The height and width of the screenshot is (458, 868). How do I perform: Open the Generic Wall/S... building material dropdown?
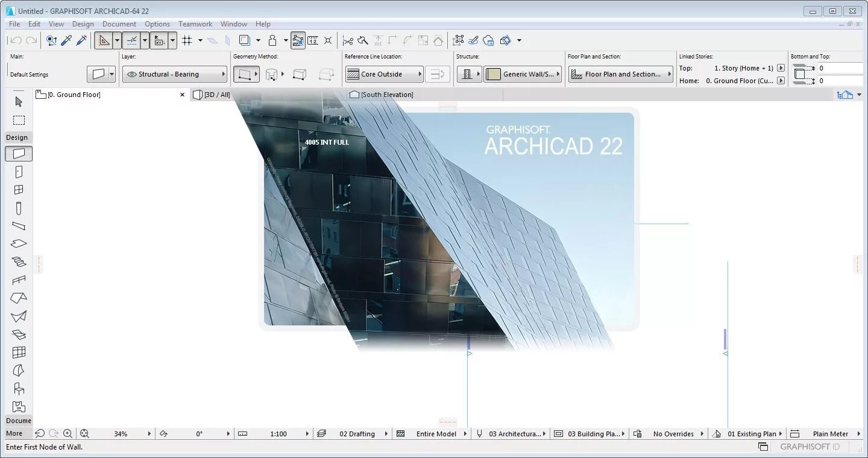[x=523, y=74]
